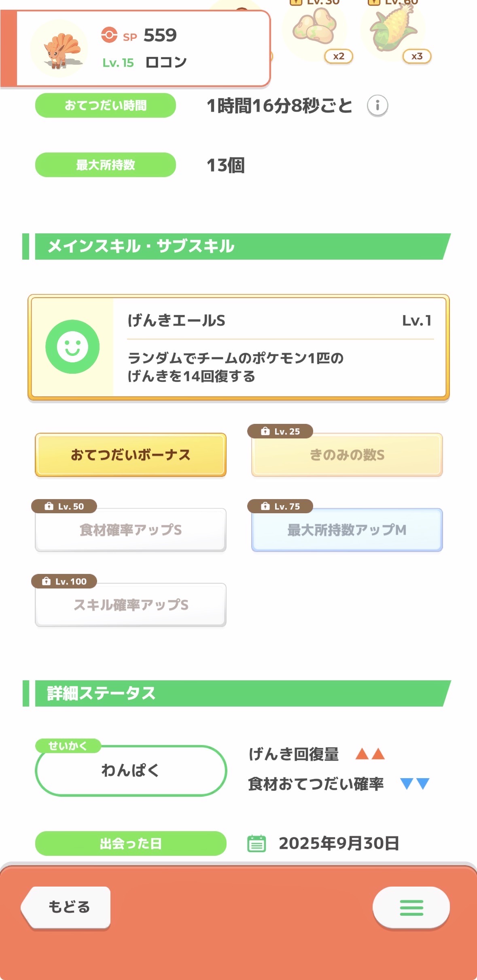This screenshot has height=980, width=477.
Task: Tap the info icon beside helping time
Action: coord(377,106)
